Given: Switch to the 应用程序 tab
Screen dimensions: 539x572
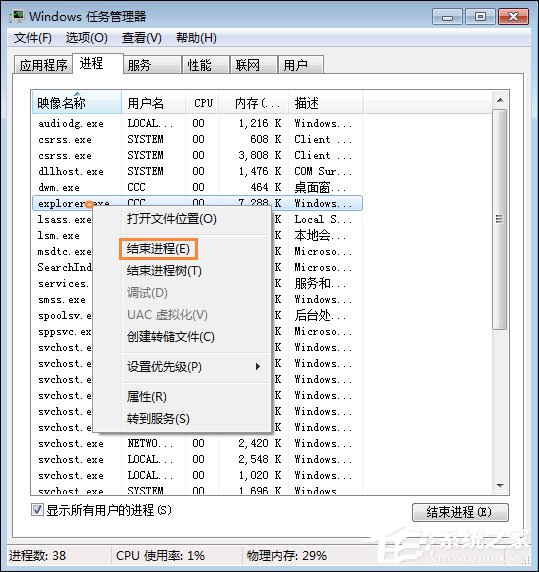Looking at the screenshot, I should click(43, 65).
